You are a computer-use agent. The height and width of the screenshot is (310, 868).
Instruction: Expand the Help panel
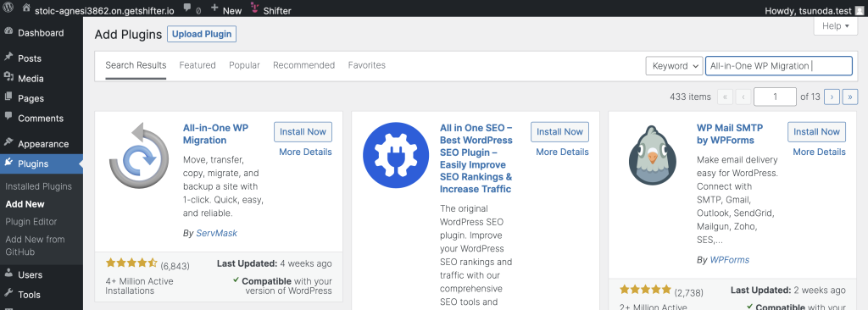point(835,26)
